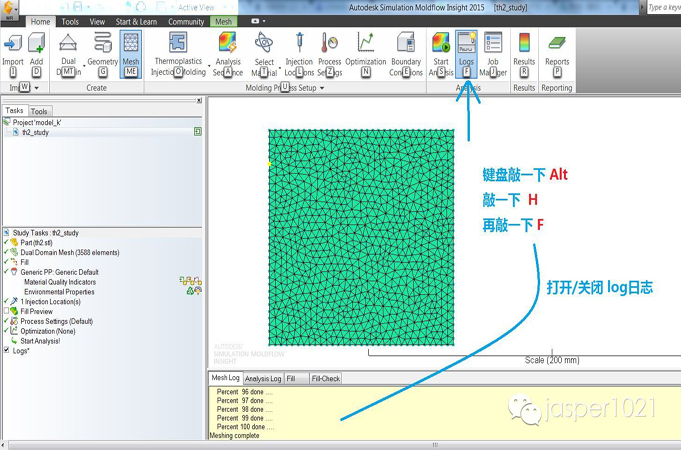This screenshot has height=450, width=681.
Task: Show the Fill-Check log tab
Action: [326, 379]
